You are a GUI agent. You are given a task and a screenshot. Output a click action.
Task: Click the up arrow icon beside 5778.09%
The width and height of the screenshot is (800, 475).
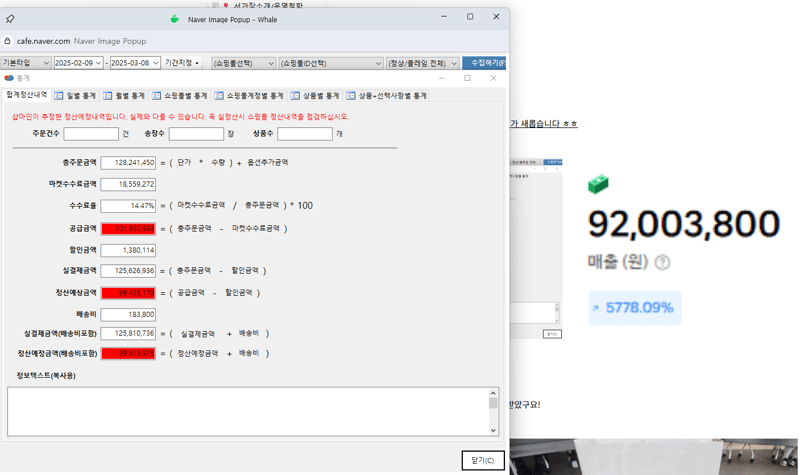coord(595,308)
